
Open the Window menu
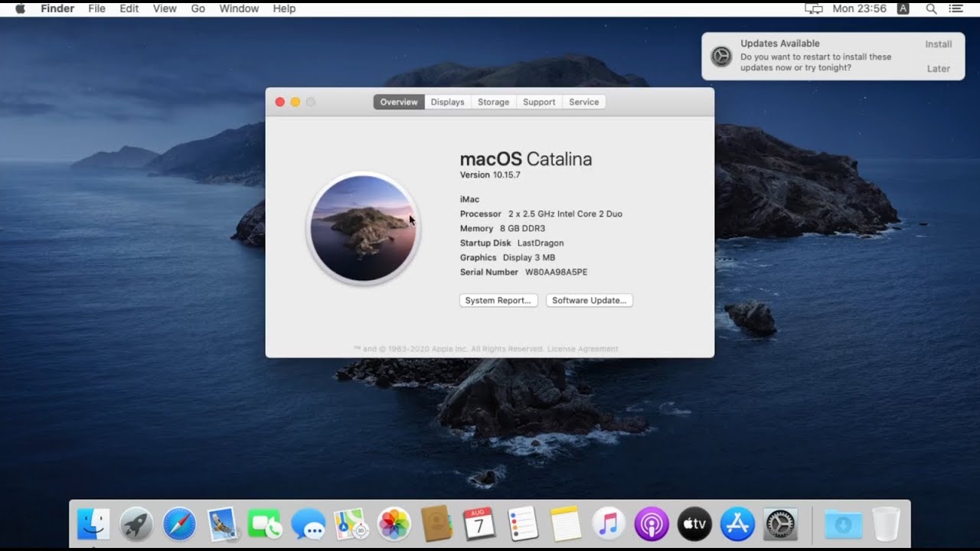tap(239, 8)
